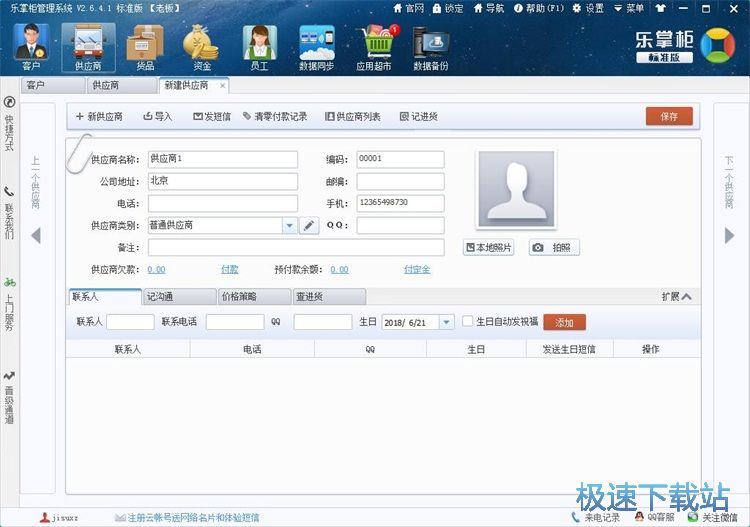Click the 付款 payment link
This screenshot has height=527, width=750.
click(230, 270)
